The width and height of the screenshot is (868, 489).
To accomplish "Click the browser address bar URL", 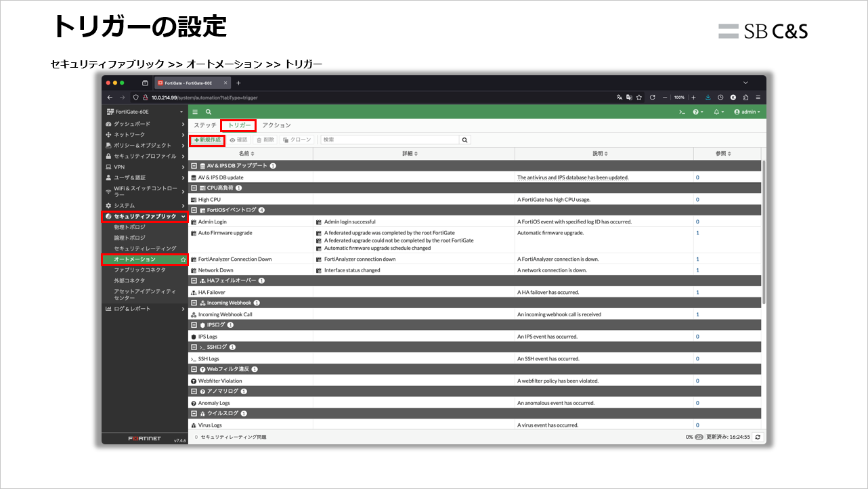I will pyautogui.click(x=204, y=98).
